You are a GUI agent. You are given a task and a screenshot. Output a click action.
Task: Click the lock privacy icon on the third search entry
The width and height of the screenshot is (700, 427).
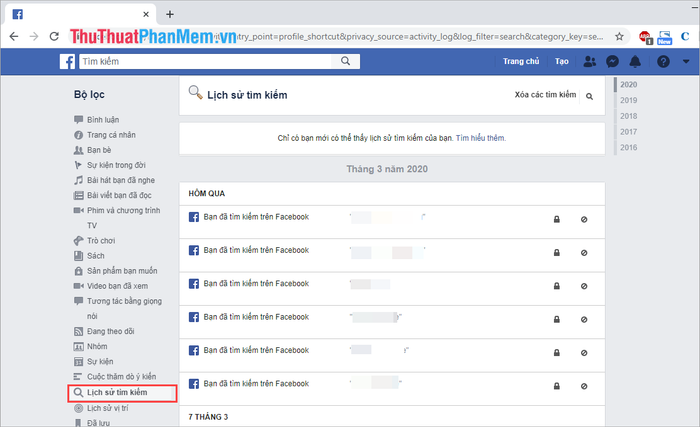[557, 286]
